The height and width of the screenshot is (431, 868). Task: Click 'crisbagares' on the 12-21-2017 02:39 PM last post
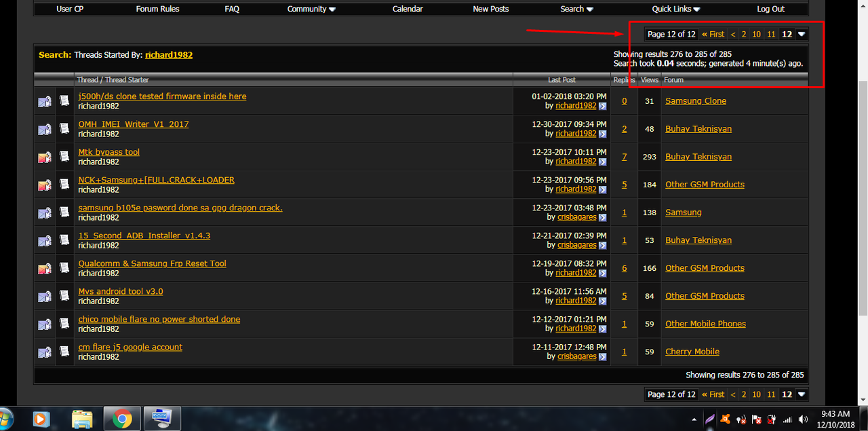[x=576, y=245]
